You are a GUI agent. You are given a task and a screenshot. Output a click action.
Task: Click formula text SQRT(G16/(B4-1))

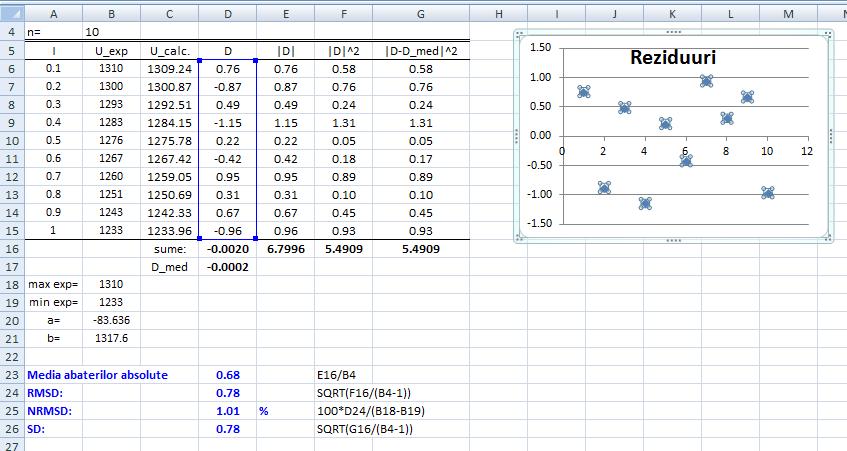pos(365,429)
